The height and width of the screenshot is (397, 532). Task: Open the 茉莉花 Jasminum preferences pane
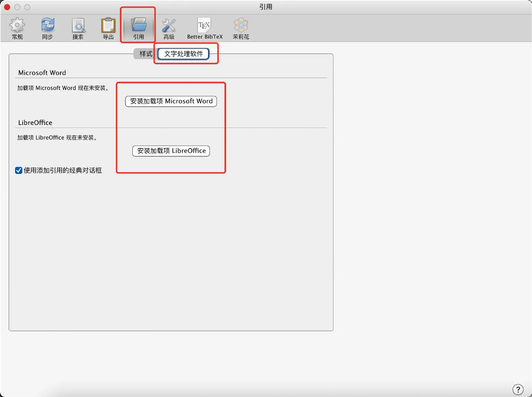[241, 28]
